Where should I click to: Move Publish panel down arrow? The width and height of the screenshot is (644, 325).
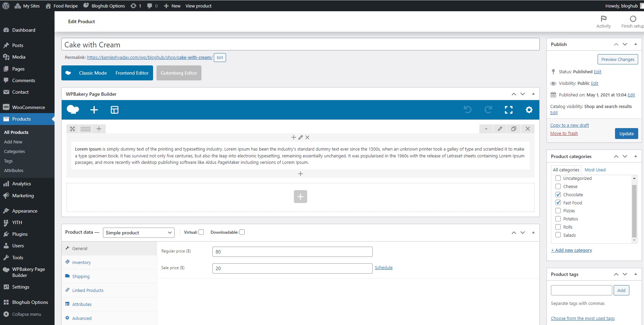pyautogui.click(x=625, y=44)
